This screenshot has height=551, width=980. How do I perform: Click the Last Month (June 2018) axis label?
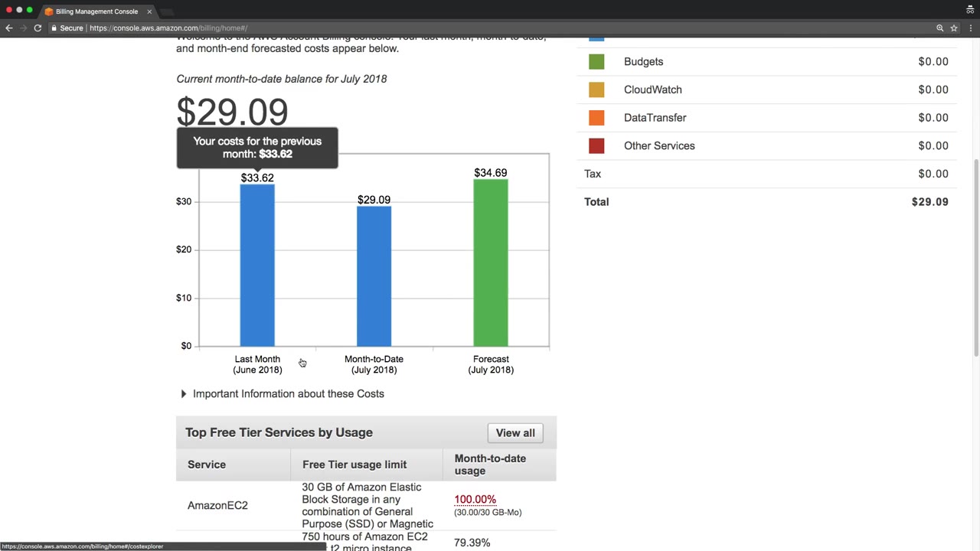click(x=257, y=364)
